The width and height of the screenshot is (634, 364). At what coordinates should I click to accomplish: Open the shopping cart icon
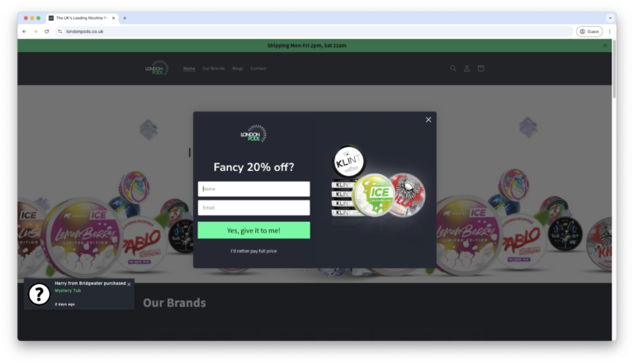(x=480, y=69)
